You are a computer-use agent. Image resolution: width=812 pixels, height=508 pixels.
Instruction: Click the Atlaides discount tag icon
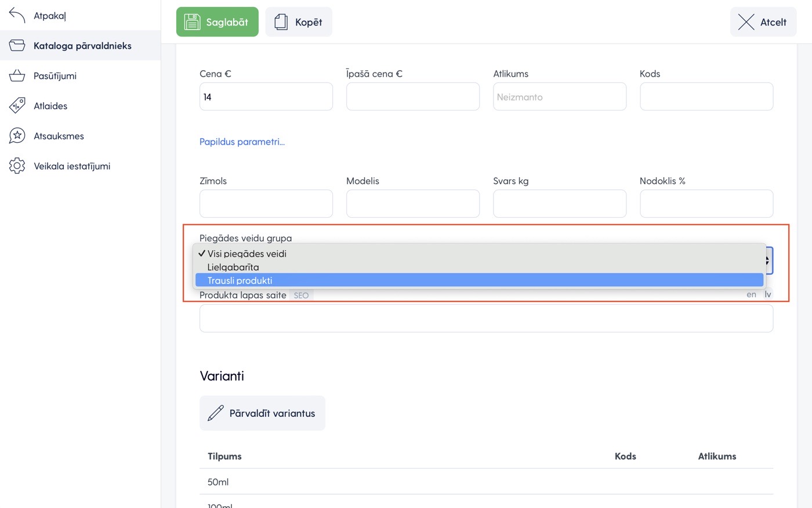(x=17, y=106)
